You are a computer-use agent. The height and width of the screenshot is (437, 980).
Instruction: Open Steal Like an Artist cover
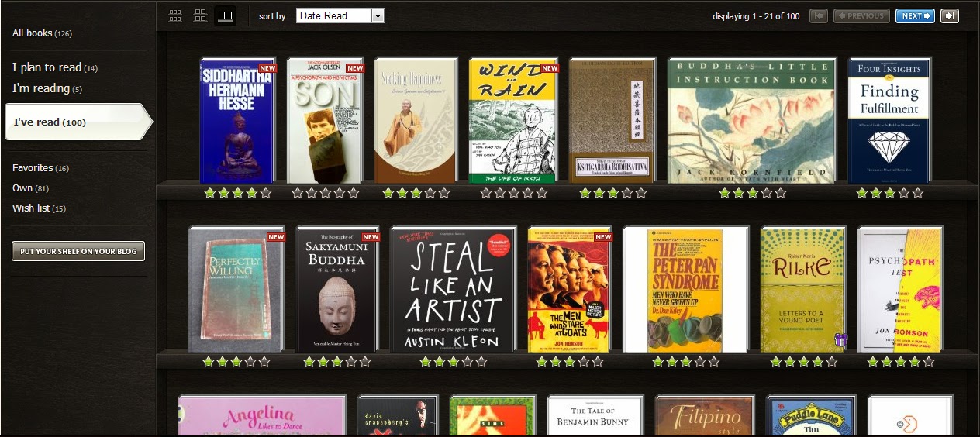[x=454, y=290]
